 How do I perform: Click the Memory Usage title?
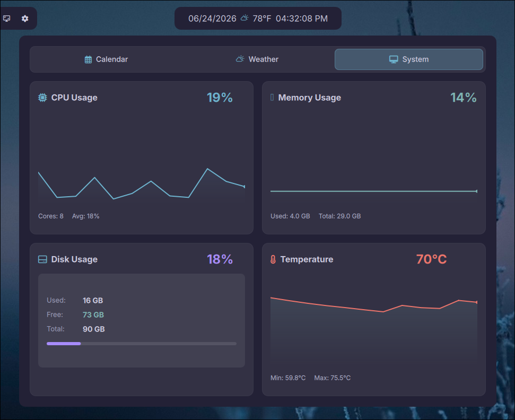(x=309, y=98)
